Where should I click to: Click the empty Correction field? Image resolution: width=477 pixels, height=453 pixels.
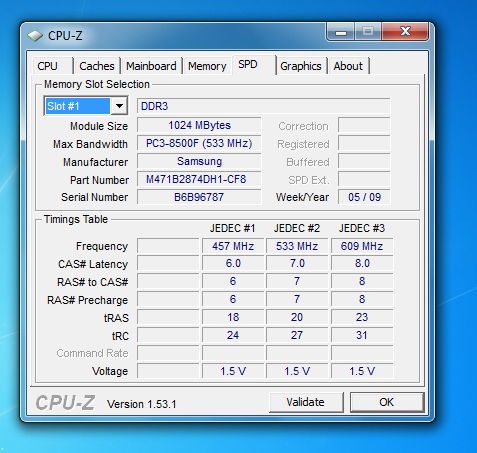364,125
